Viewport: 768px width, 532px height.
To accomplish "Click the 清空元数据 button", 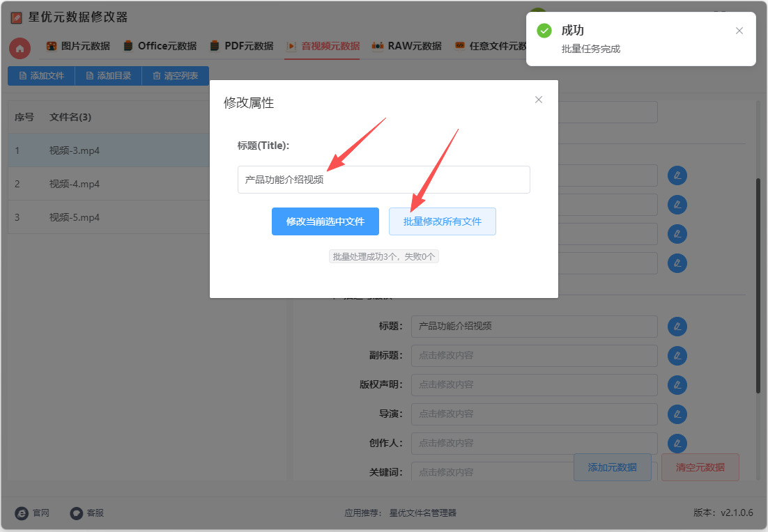I will click(700, 467).
